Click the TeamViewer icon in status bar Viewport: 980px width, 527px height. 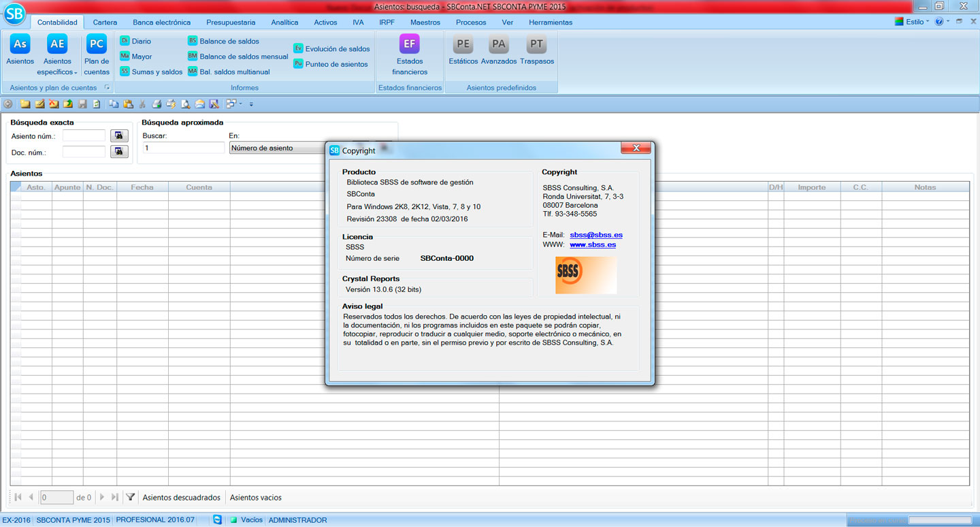[217, 520]
